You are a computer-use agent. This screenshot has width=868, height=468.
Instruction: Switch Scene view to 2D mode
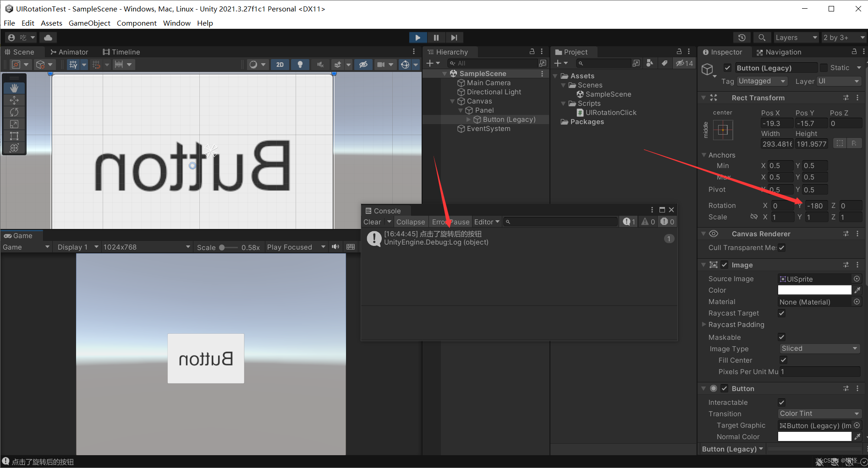coord(280,64)
